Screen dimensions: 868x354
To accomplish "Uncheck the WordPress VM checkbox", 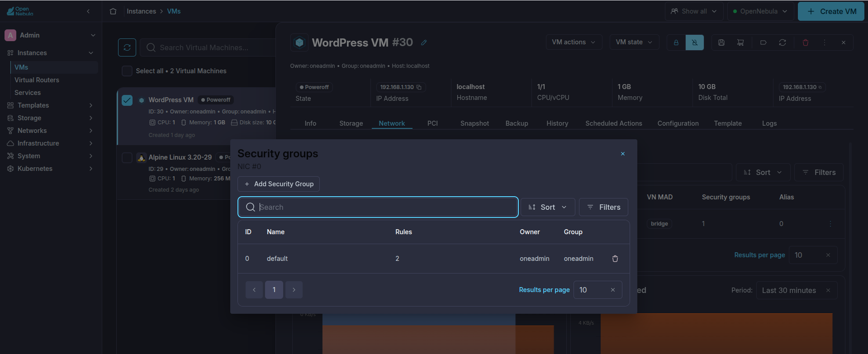I will (127, 100).
